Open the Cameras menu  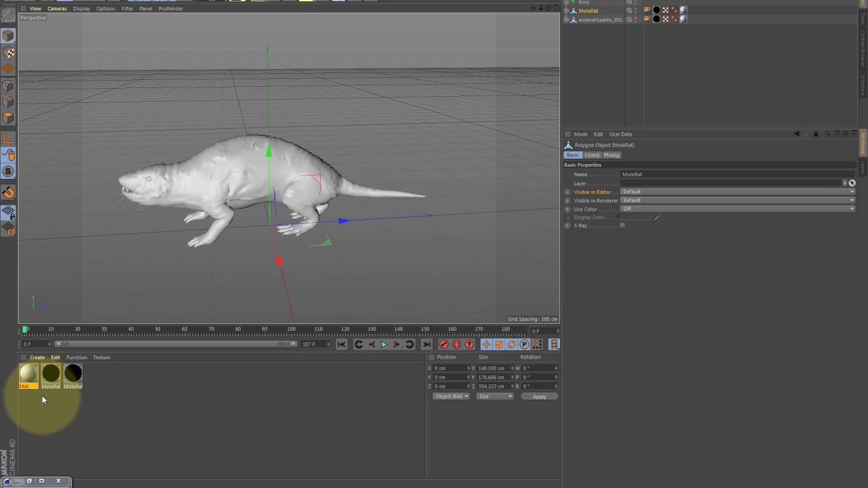point(57,8)
